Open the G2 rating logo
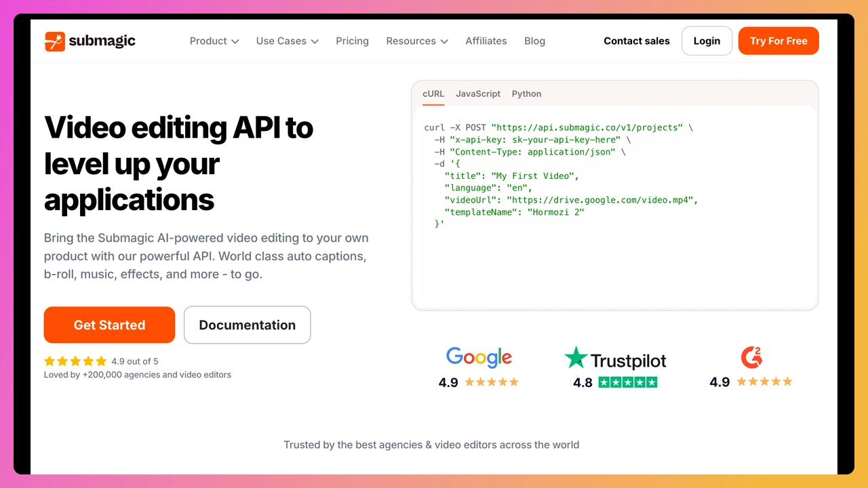 [751, 357]
